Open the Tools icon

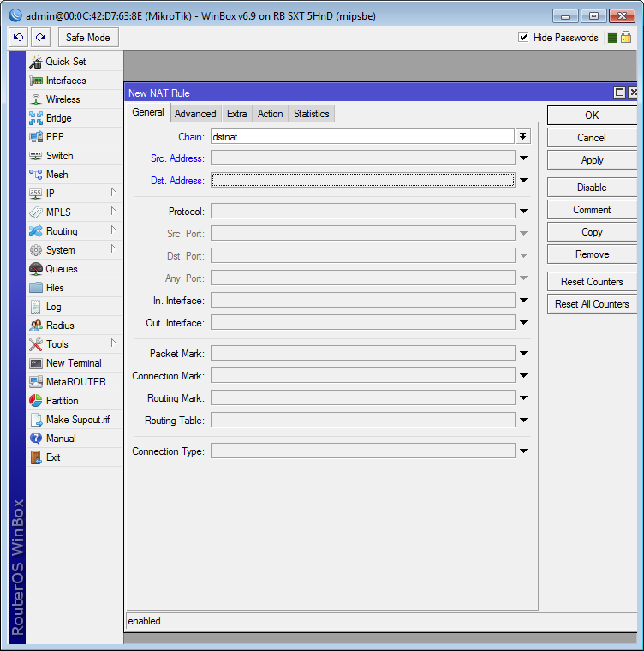36,344
